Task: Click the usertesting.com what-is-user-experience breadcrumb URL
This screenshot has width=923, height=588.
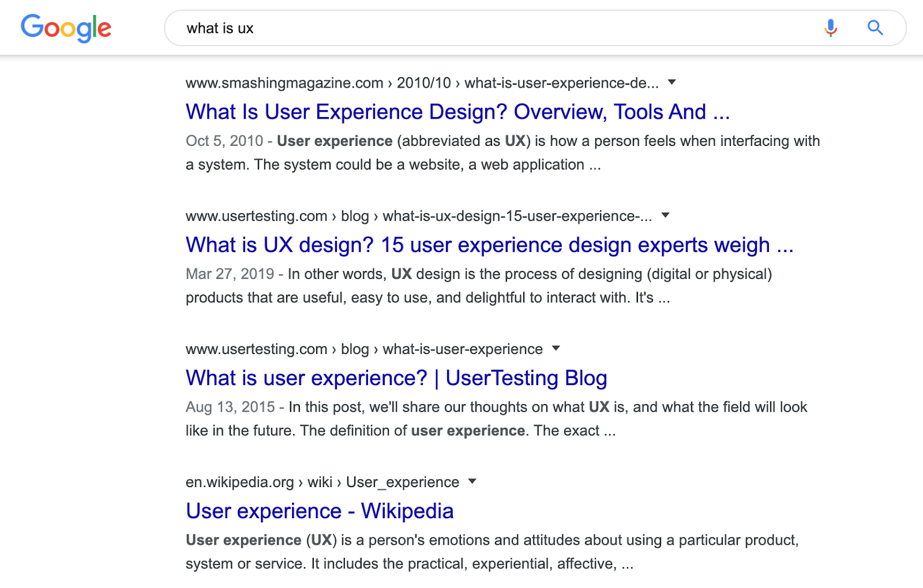Action: point(364,349)
